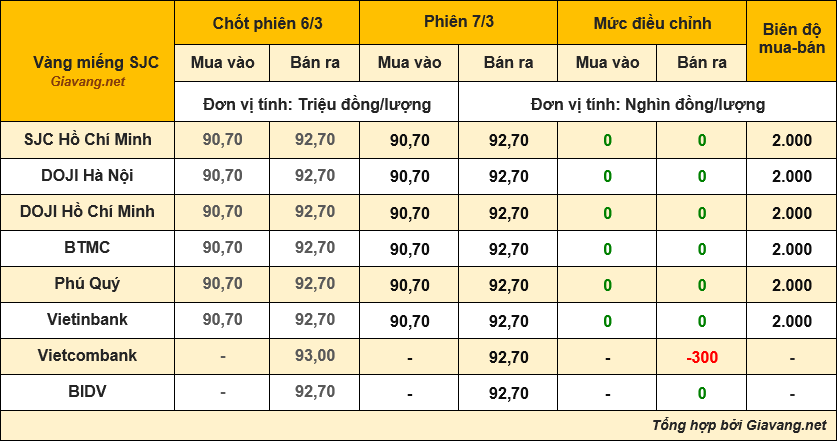This screenshot has height=442, width=838.
Task: Click the 'Mức điều chỉnh' header cell
Action: [x=652, y=24]
